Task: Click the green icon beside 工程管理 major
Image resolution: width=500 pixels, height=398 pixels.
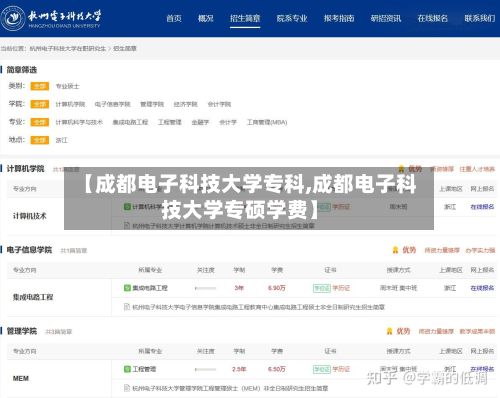Action: point(127,369)
